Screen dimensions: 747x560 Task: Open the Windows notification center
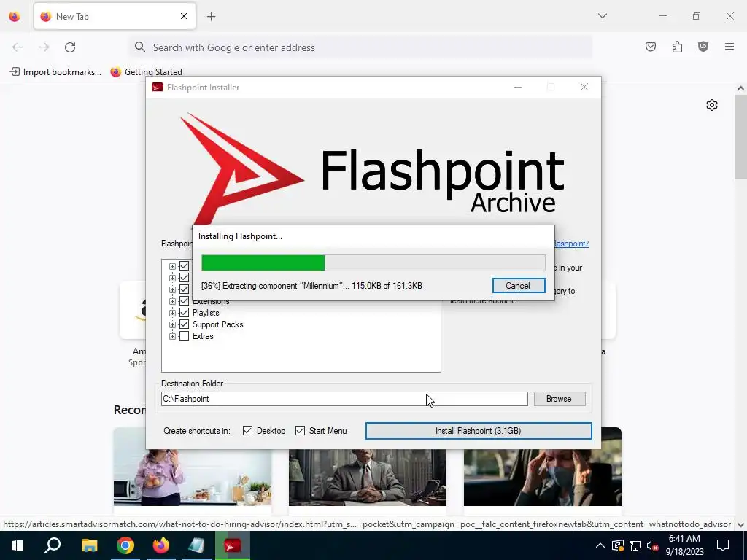click(x=723, y=545)
